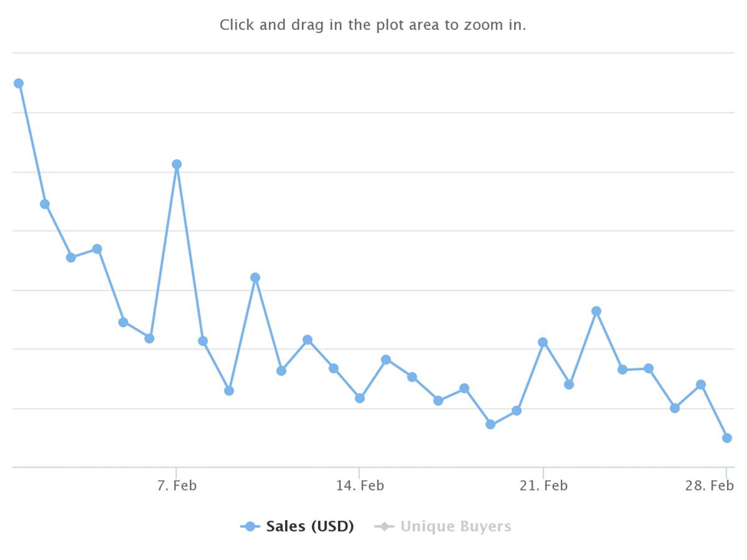Select the highest data point at chart start

pyautogui.click(x=18, y=84)
